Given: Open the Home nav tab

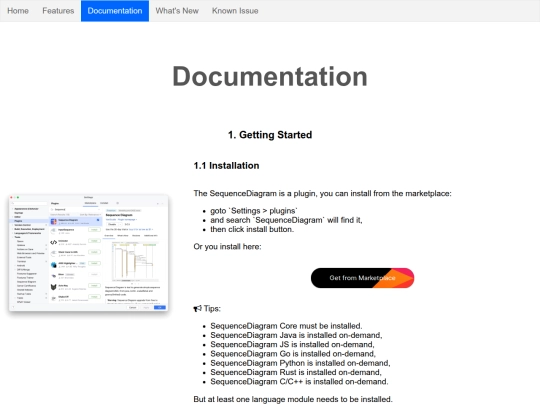Looking at the screenshot, I should [18, 11].
